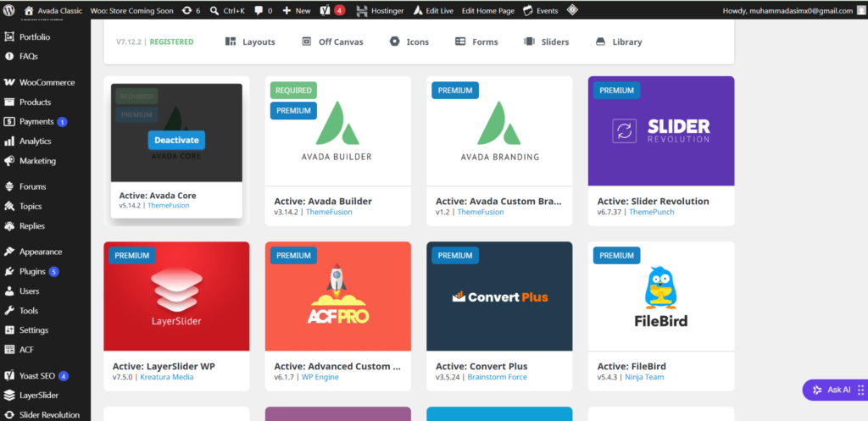Screen dimensions: 868x421
Task: Click the Active: Slider Revolution title text
Action: pyautogui.click(x=654, y=202)
